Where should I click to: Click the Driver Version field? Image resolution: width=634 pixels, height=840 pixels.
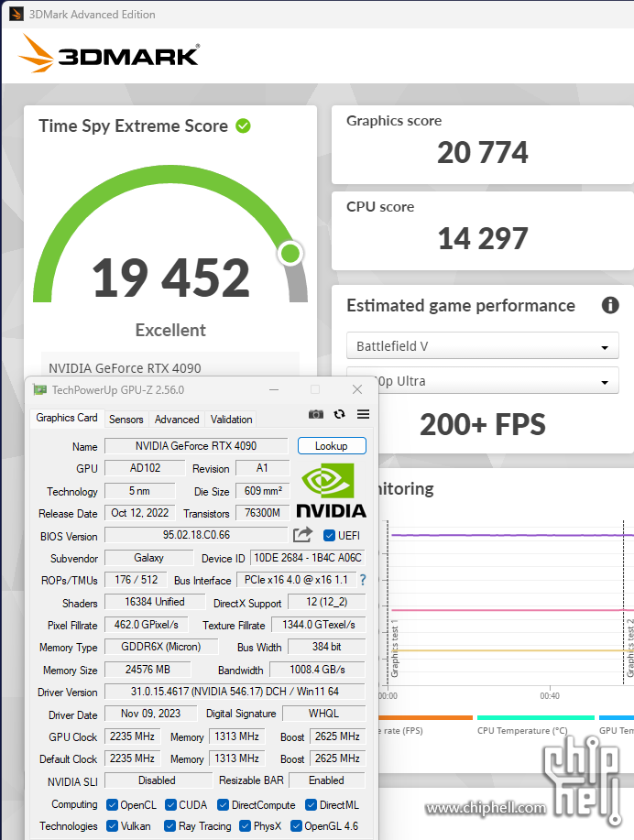click(x=235, y=691)
